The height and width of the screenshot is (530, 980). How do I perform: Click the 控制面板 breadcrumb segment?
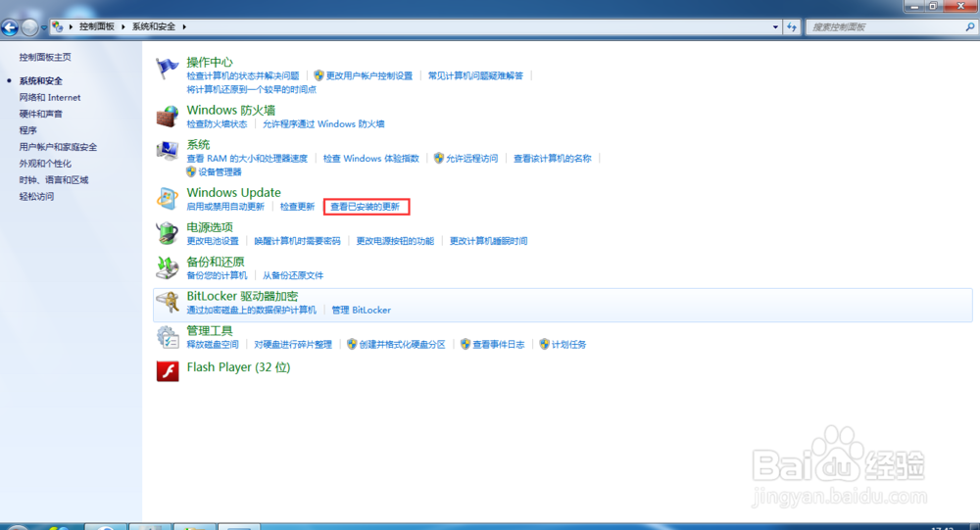[97, 26]
